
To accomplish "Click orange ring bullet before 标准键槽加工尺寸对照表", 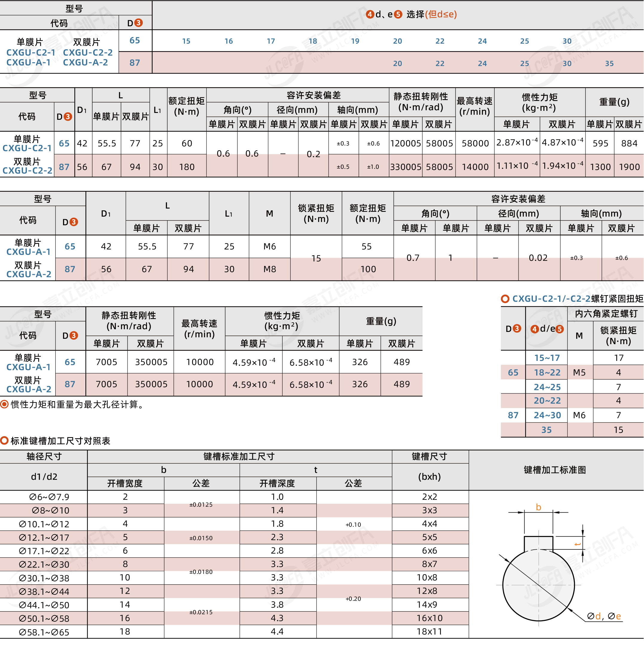I will [x=4, y=440].
